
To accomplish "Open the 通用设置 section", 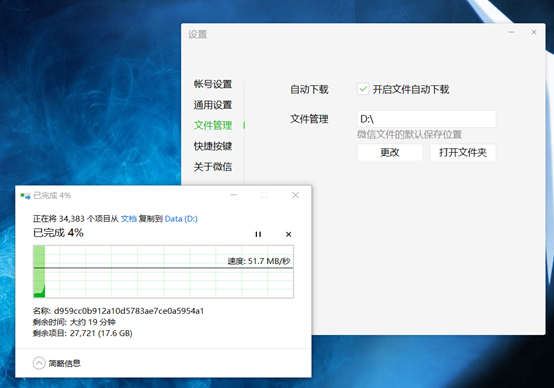I will click(x=213, y=105).
